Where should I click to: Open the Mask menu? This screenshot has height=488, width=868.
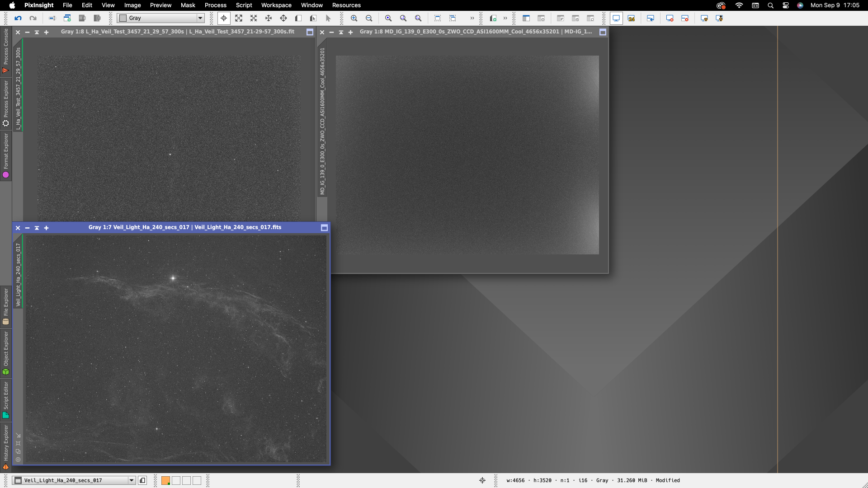coord(188,5)
